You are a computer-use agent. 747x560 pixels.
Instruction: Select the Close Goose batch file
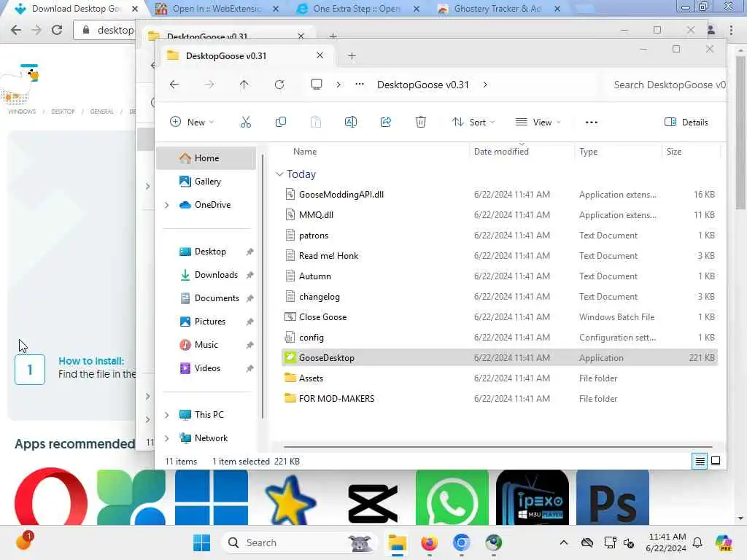coord(499,316)
